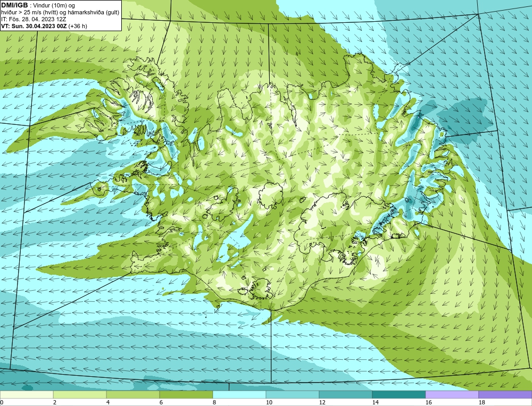Click the medium green 4–6 m/s legend swatch
The width and height of the screenshot is (532, 406).
tap(133, 395)
